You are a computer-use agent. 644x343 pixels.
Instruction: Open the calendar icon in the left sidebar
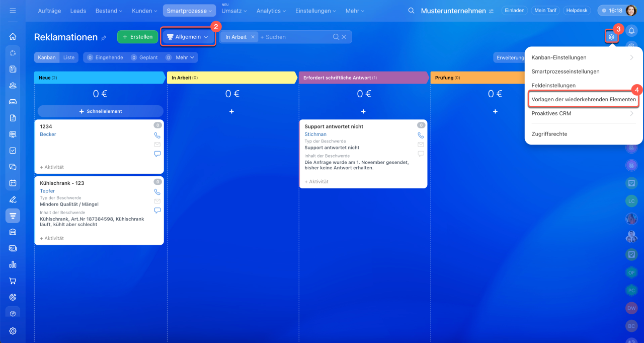[x=13, y=183]
